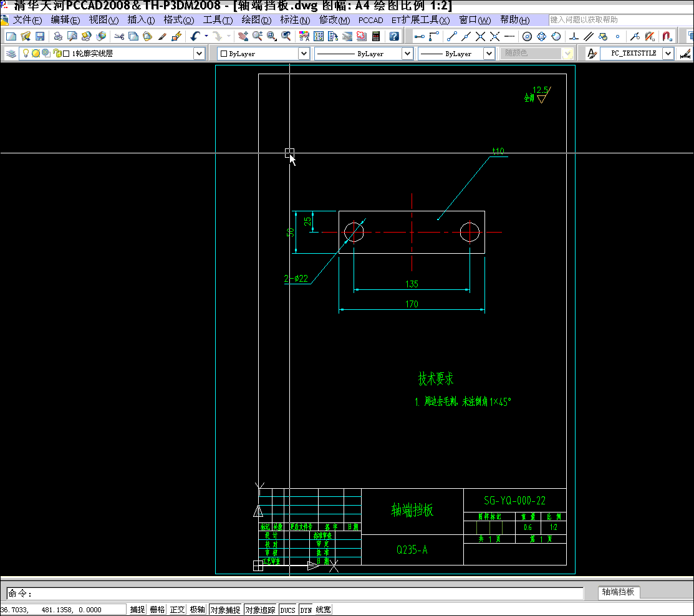Image resolution: width=694 pixels, height=616 pixels.
Task: Select the Snap to Tangent icon
Action: [556, 36]
